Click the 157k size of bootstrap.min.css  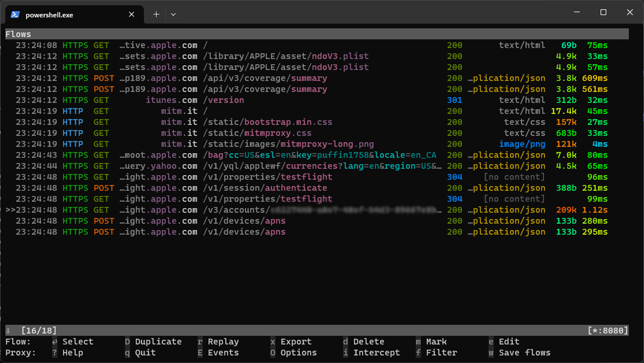(x=566, y=122)
